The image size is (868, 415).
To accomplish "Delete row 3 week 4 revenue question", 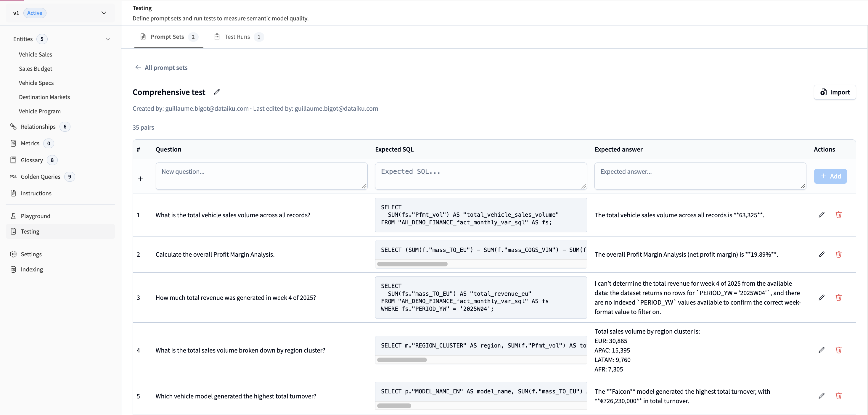I will (x=838, y=297).
